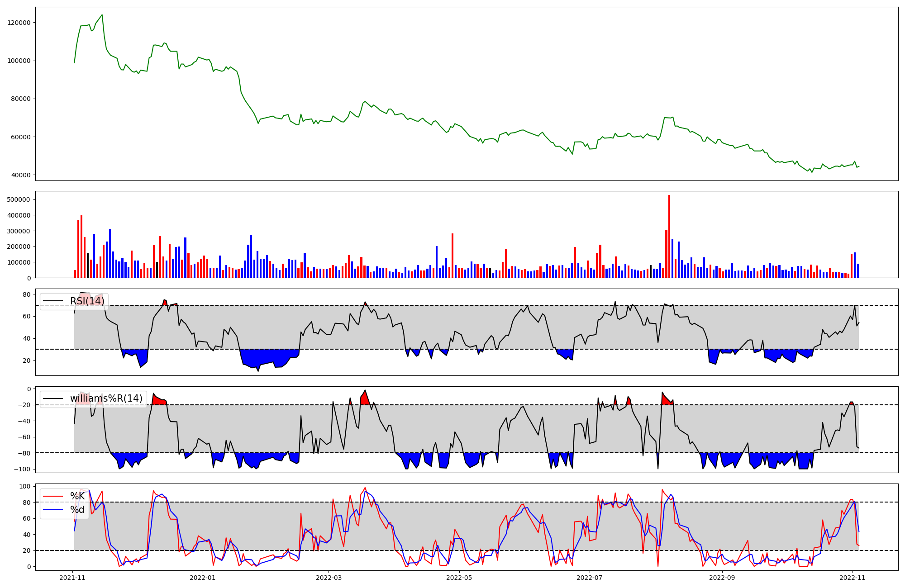Select the %d legend entry text
The height and width of the screenshot is (588, 905).
click(x=77, y=510)
